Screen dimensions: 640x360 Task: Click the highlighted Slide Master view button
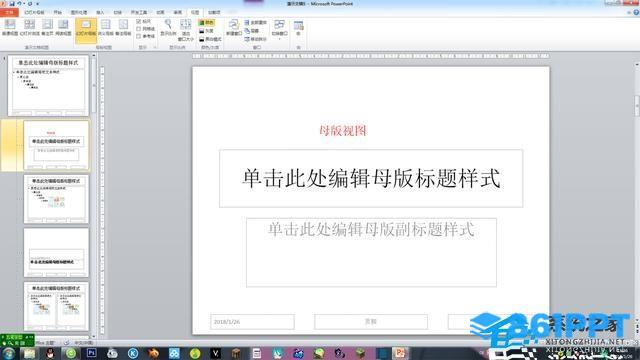click(86, 30)
